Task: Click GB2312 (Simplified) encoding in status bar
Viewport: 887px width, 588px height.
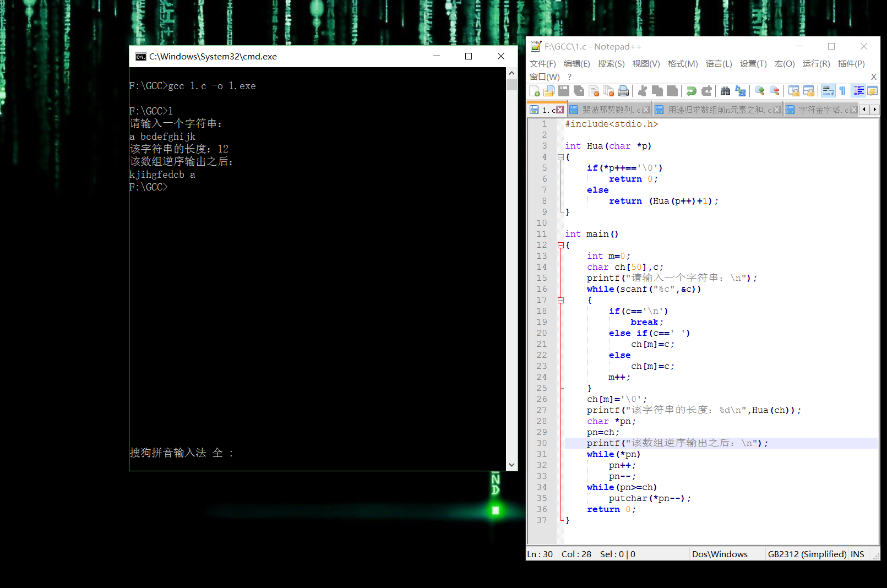Action: (807, 554)
